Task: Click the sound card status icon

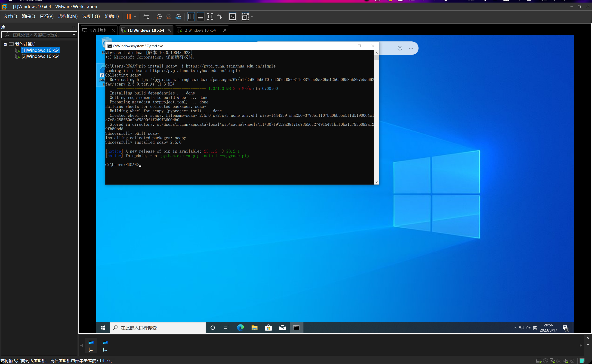Action: point(566,361)
